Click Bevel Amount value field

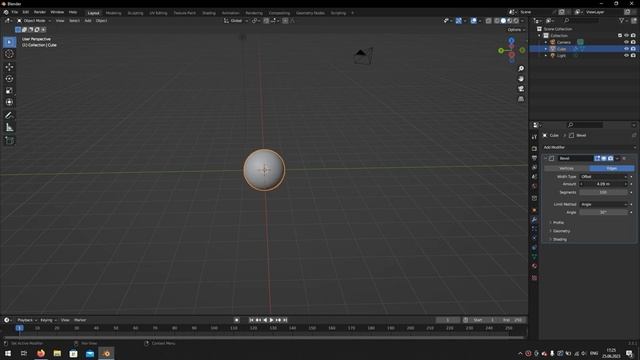[604, 184]
